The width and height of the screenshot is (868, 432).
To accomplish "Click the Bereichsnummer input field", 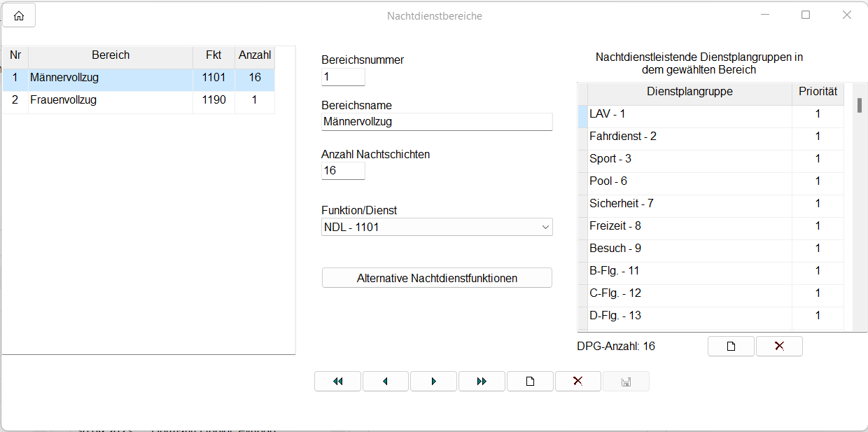I will (343, 77).
